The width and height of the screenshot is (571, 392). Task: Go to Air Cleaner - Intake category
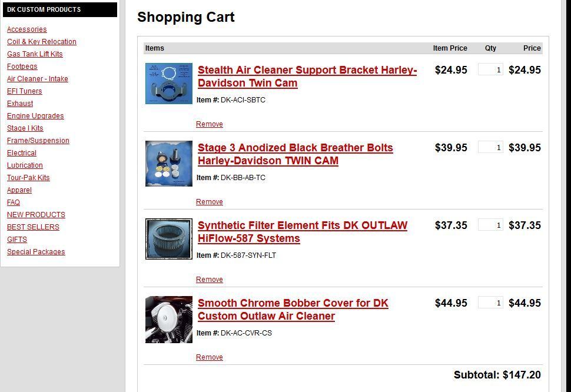[38, 79]
